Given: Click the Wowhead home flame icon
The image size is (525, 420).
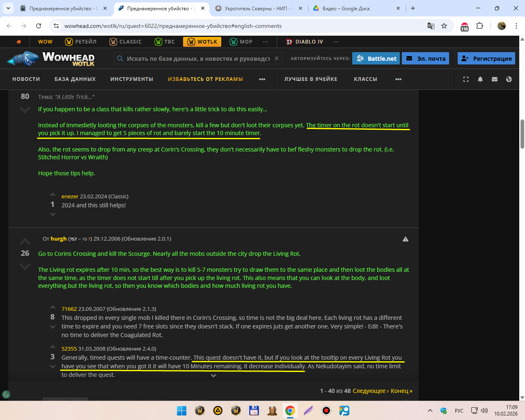Looking at the screenshot, I should pos(18,41).
